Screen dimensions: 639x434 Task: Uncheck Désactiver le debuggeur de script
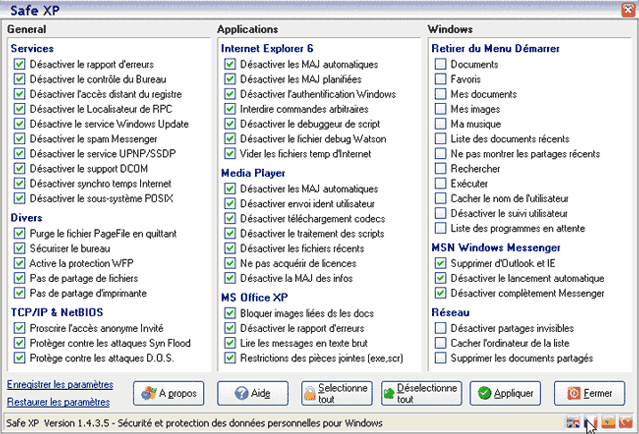tap(230, 123)
